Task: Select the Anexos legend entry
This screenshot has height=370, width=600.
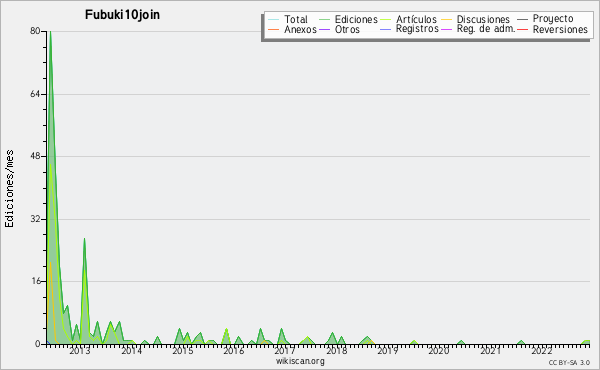Action: coord(300,29)
